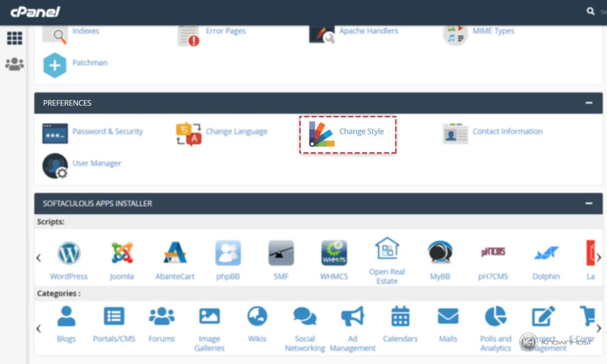Click the Indexes text link
The height and width of the screenshot is (364, 607).
coord(85,31)
